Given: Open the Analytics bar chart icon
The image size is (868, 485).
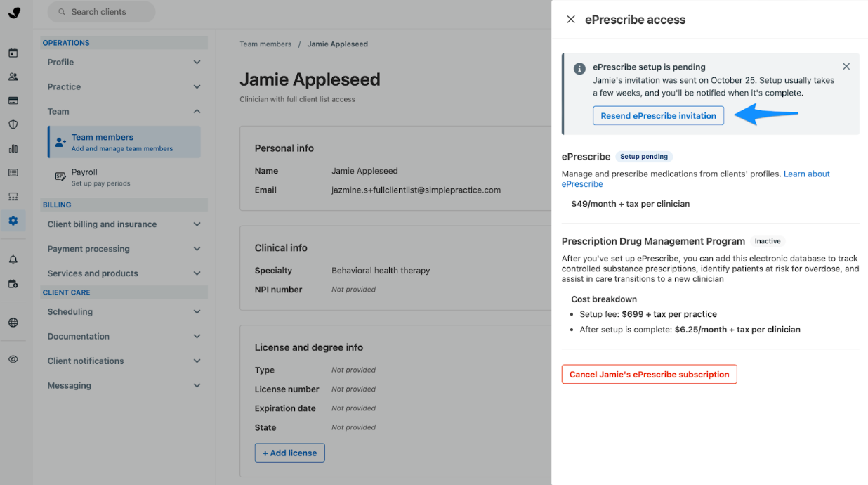Looking at the screenshot, I should point(13,148).
